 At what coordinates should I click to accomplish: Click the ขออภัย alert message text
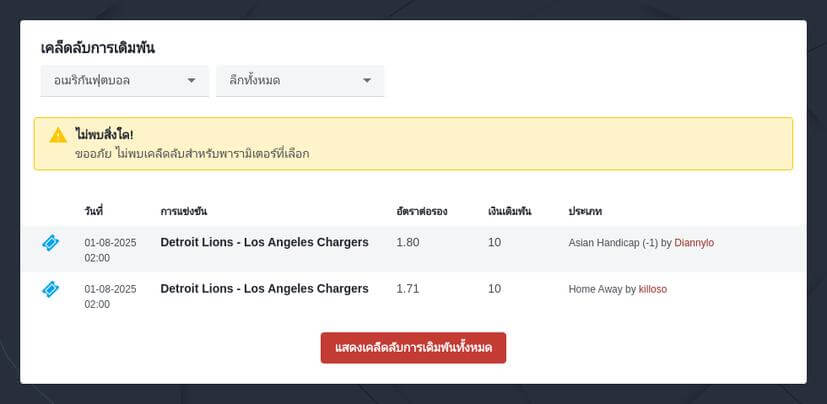[192, 154]
